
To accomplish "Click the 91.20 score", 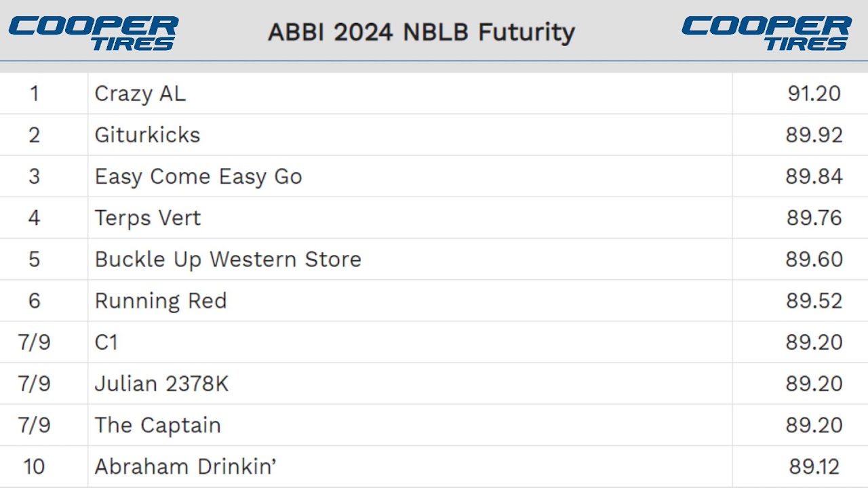I will point(814,94).
